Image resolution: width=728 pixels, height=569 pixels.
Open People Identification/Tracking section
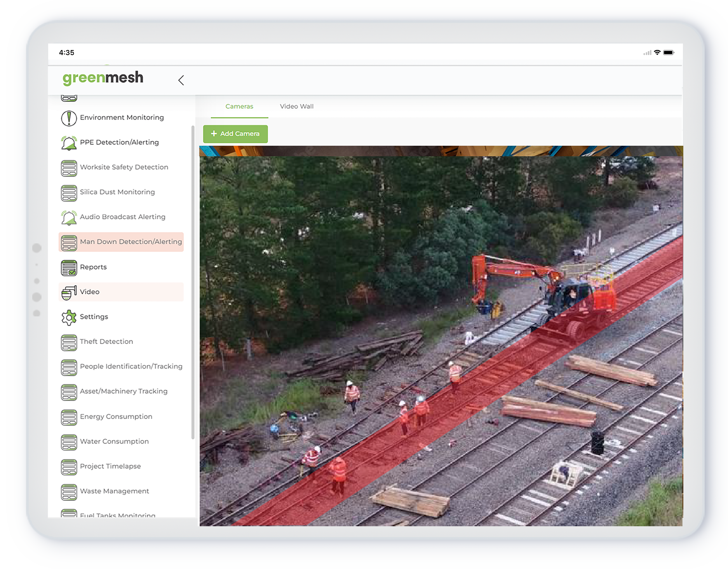pos(131,367)
